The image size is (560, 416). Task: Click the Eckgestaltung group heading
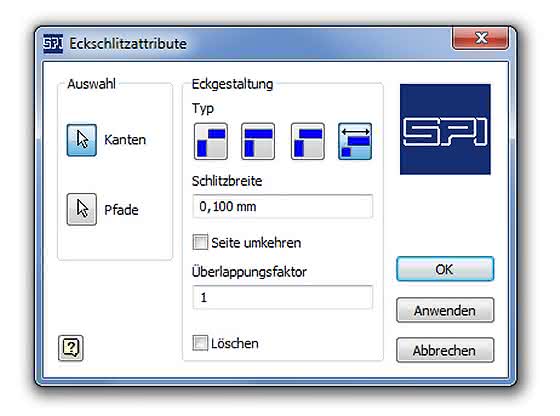point(232,84)
